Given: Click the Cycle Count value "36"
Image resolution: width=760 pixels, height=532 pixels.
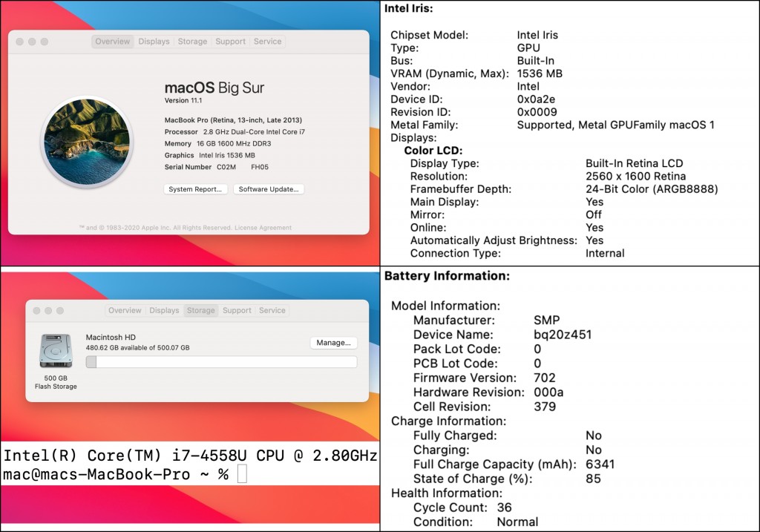Looking at the screenshot, I should pyautogui.click(x=504, y=508).
